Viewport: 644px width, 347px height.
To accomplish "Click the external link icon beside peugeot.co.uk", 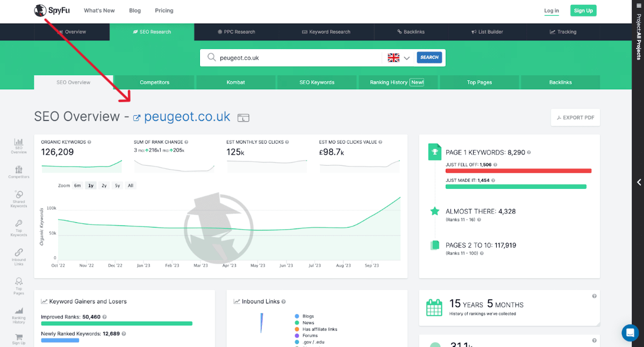I will (x=137, y=118).
